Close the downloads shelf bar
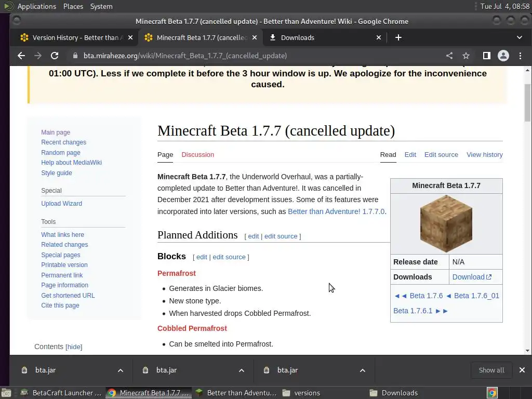The height and width of the screenshot is (399, 532). click(522, 370)
